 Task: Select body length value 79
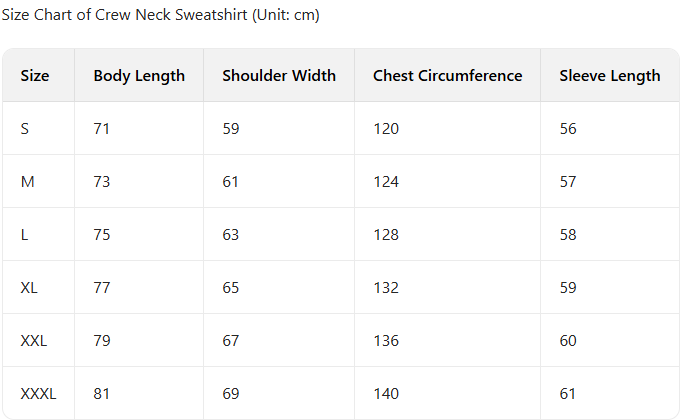pyautogui.click(x=102, y=341)
